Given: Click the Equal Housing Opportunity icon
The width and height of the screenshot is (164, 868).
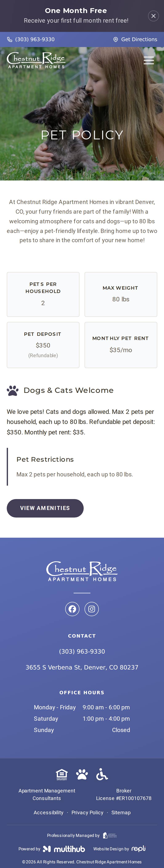Looking at the screenshot, I should point(62,774).
